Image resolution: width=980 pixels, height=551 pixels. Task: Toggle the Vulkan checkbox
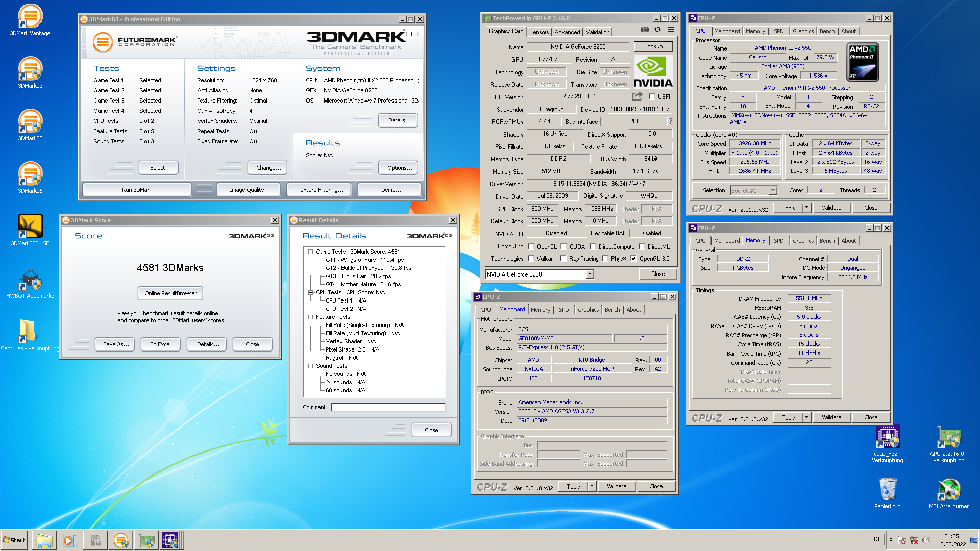pos(531,259)
